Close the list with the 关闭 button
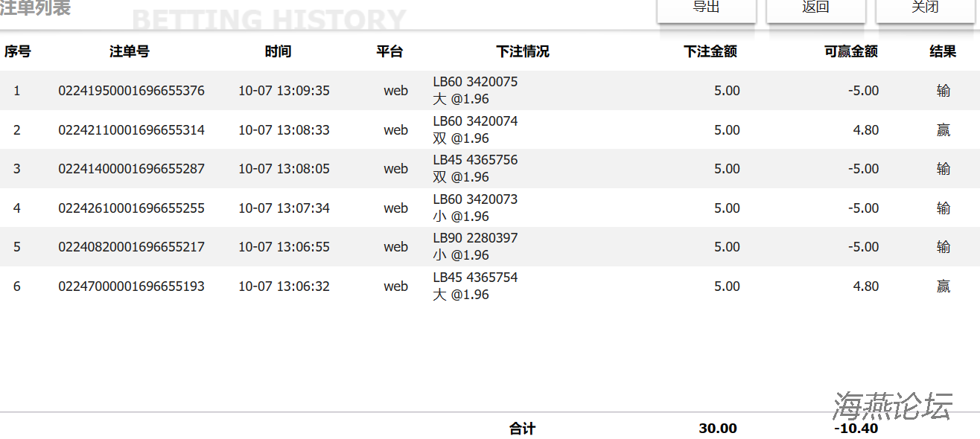The height and width of the screenshot is (439, 980). (x=925, y=8)
